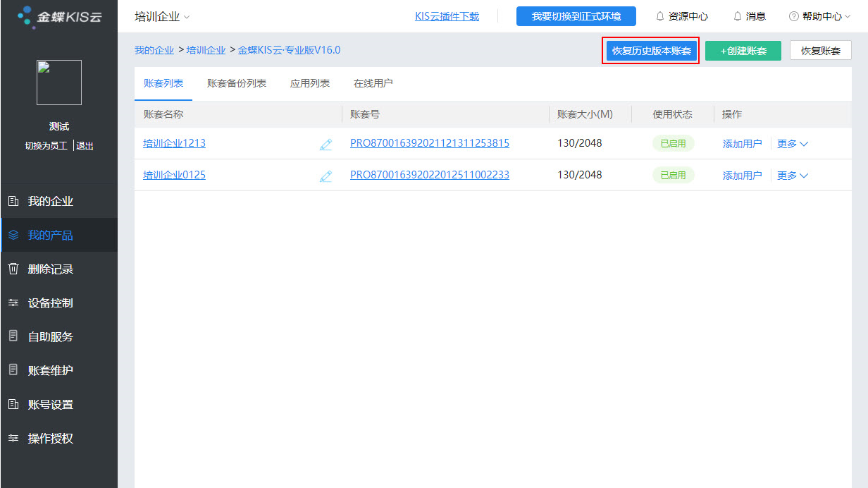Click 添加用户 for 培训企业1213
868x488 pixels.
743,144
